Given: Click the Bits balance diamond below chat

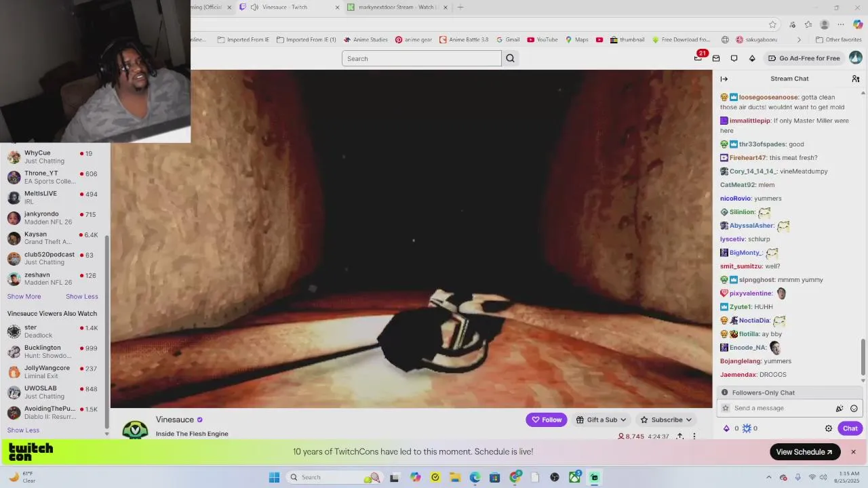Looking at the screenshot, I should 727,428.
